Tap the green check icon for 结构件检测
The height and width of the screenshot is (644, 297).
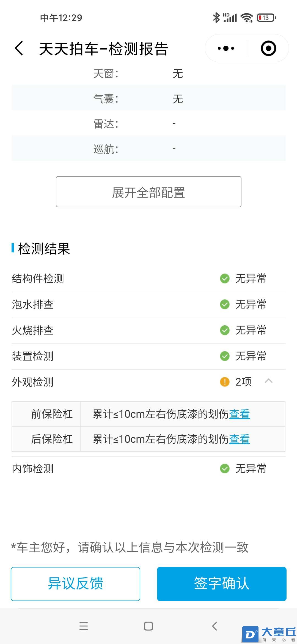[x=225, y=279]
